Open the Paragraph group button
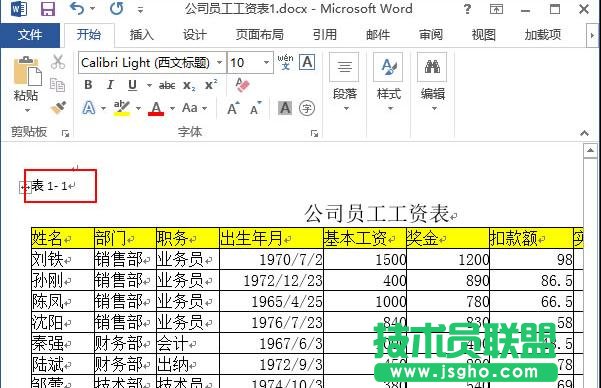Viewport: 601px width, 388px height. [344, 82]
